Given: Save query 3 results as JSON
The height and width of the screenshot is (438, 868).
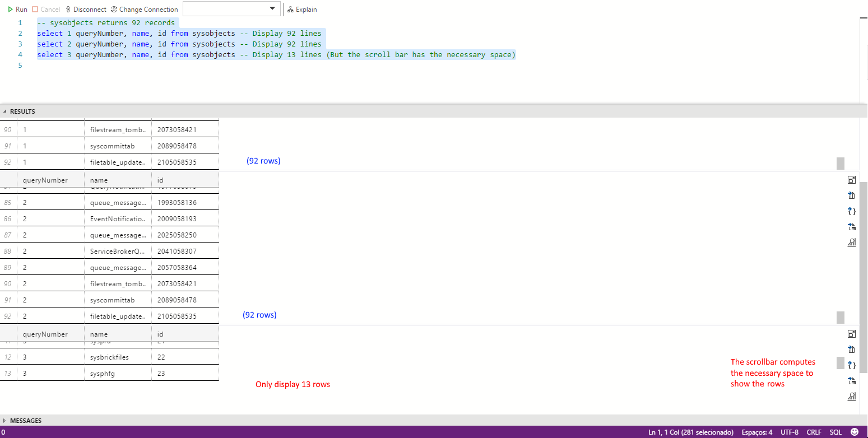Looking at the screenshot, I should point(852,365).
